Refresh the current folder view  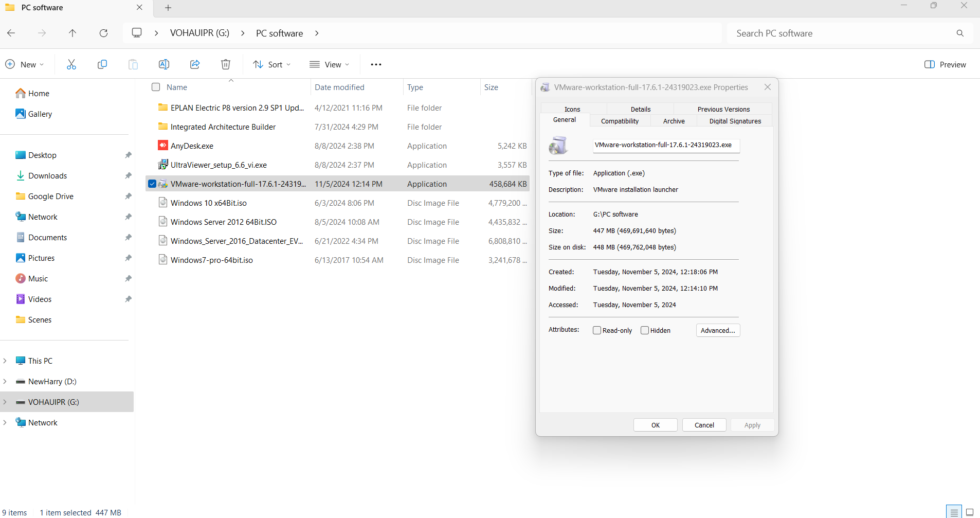pyautogui.click(x=103, y=33)
